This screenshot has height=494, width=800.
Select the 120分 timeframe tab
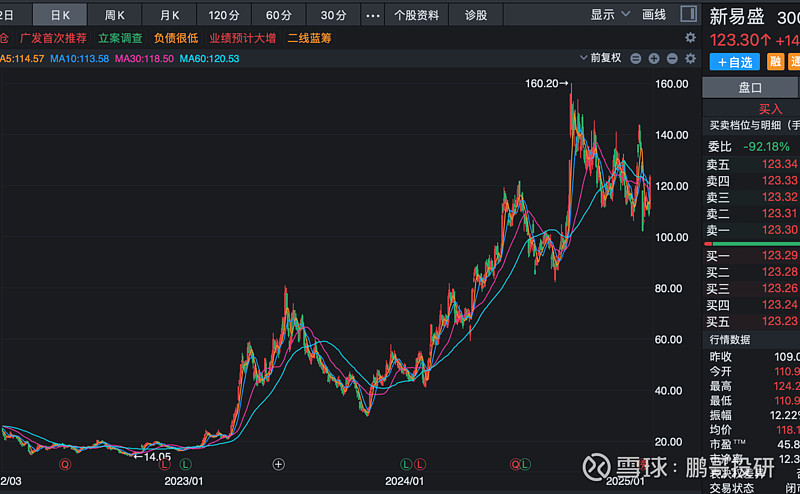coord(223,15)
